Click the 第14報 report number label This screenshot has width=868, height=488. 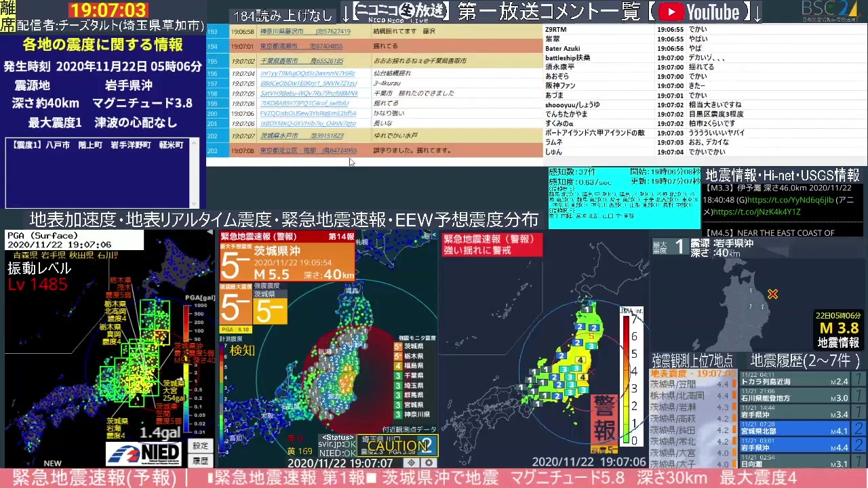341,237
